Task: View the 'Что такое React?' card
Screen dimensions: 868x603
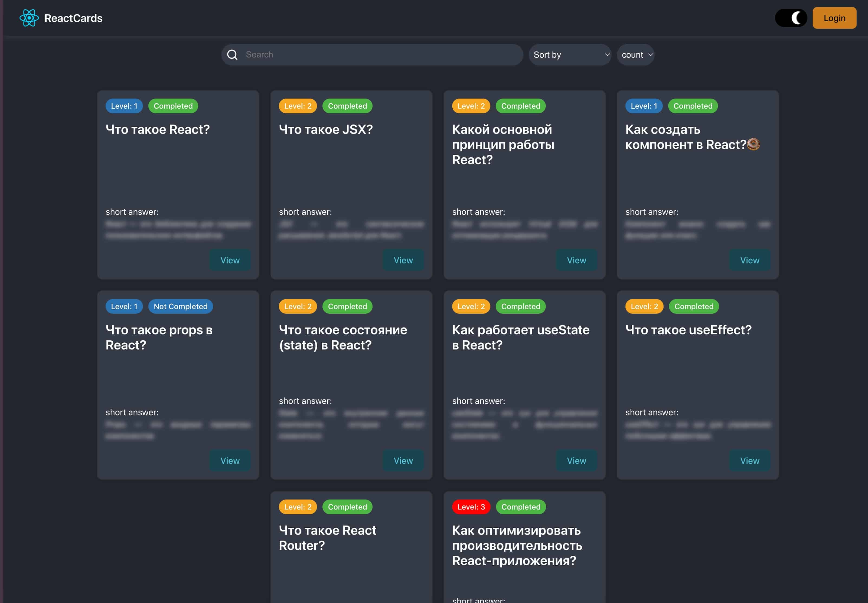Action: (x=230, y=260)
